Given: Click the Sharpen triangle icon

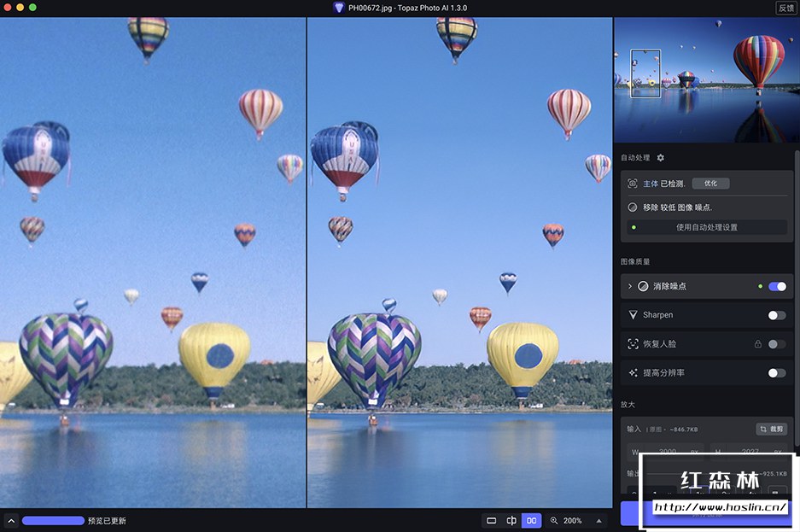Looking at the screenshot, I should click(x=633, y=315).
